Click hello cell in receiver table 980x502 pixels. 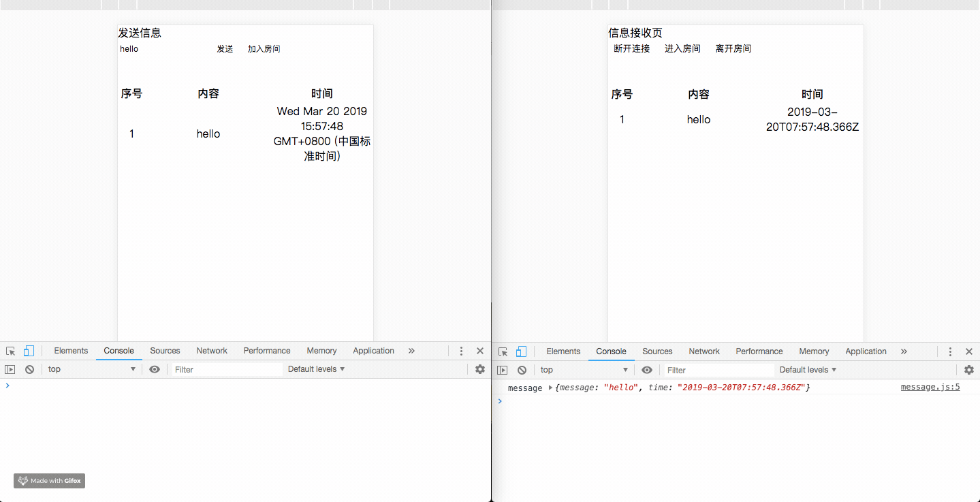[699, 120]
